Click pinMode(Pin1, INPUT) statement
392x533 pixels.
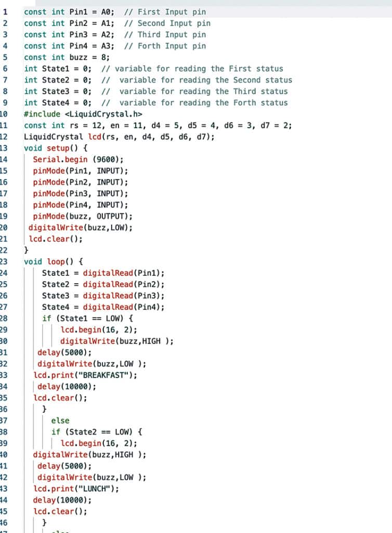click(80, 171)
